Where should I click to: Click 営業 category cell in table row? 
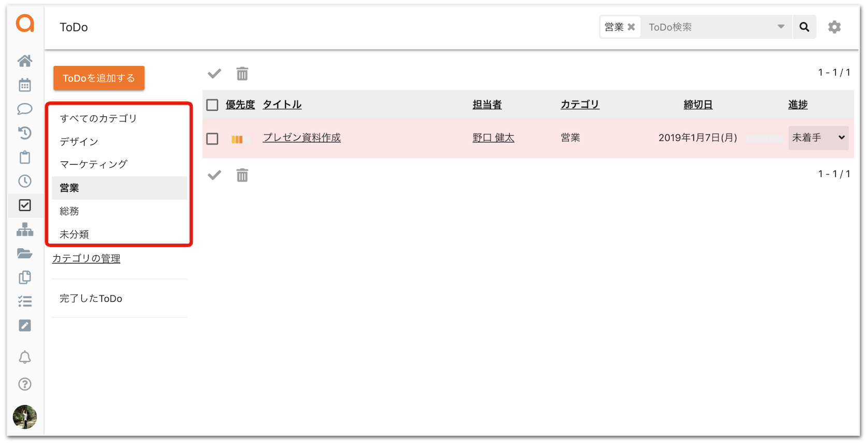[570, 138]
